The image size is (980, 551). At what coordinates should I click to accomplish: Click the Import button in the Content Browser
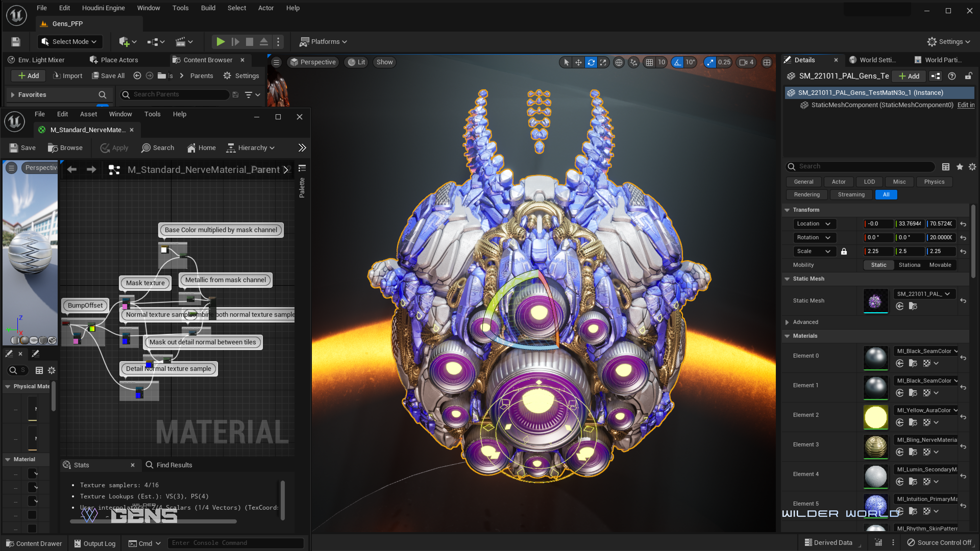tap(67, 76)
